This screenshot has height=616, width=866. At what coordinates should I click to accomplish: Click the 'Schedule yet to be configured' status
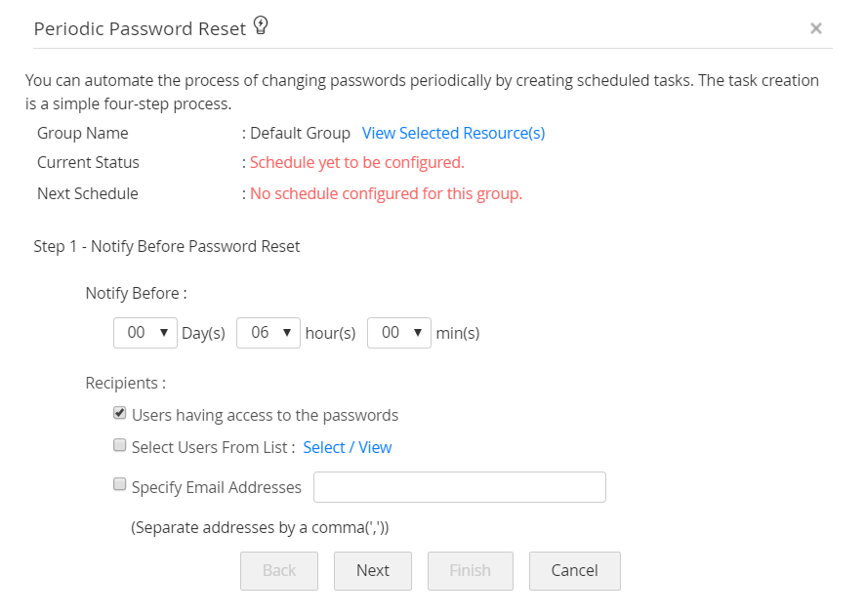(x=356, y=162)
